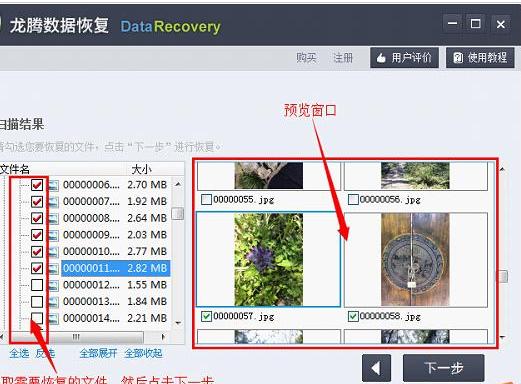521x384 pixels.
Task: Click image file icon beside 00000006
Action: tap(53, 185)
